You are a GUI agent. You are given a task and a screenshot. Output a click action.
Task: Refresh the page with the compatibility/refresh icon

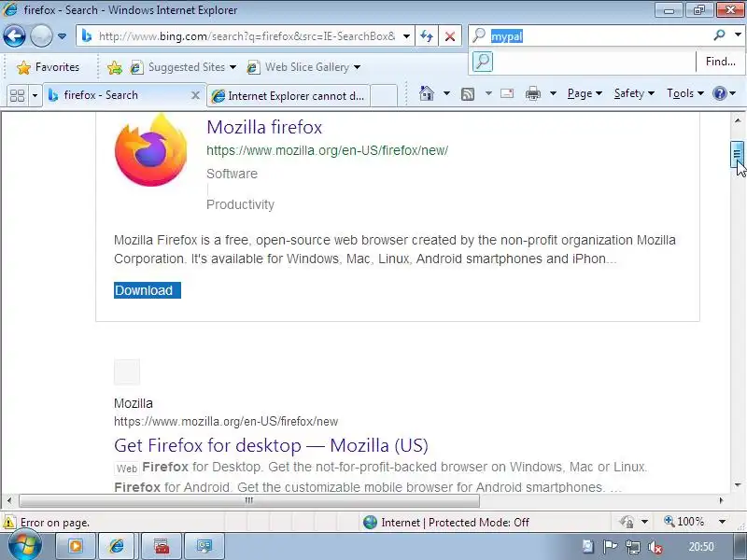tap(427, 36)
